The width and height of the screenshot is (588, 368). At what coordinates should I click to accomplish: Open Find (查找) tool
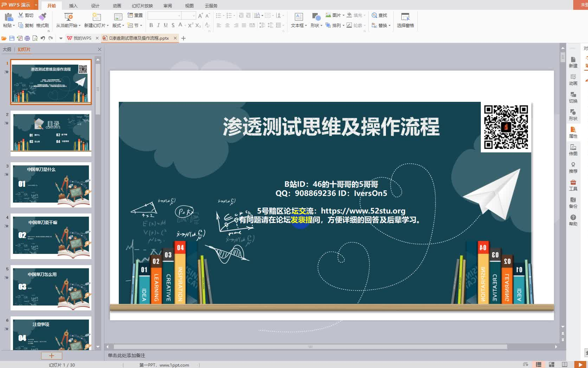coord(379,15)
